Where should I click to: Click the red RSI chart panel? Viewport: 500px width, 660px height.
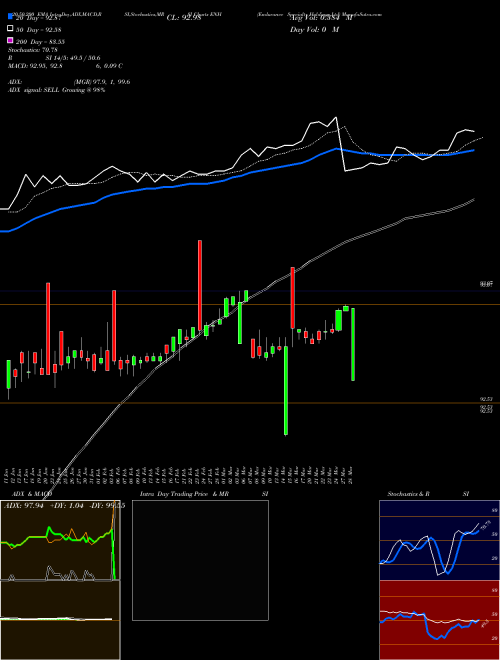pos(439,620)
